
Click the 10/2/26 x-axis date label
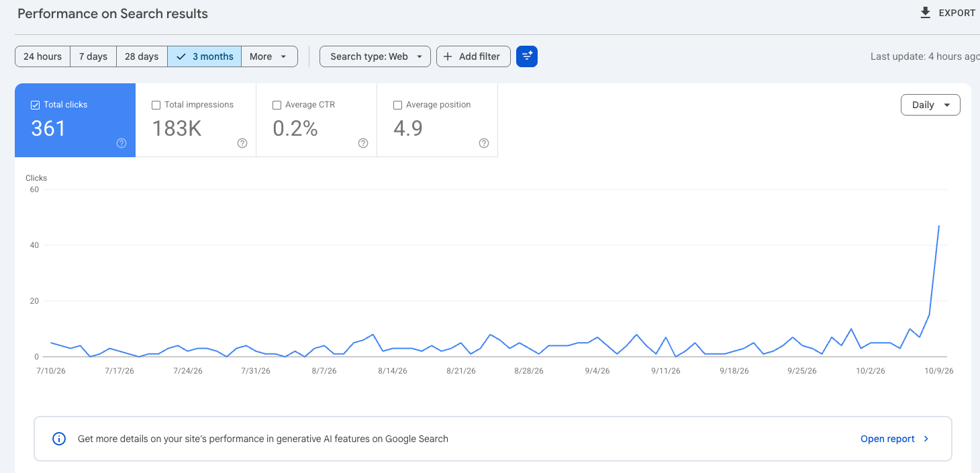[871, 371]
